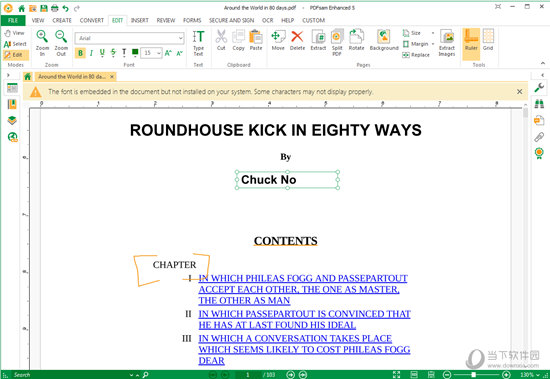The height and width of the screenshot is (379, 550).
Task: Click the green font color swatch
Action: (135, 53)
